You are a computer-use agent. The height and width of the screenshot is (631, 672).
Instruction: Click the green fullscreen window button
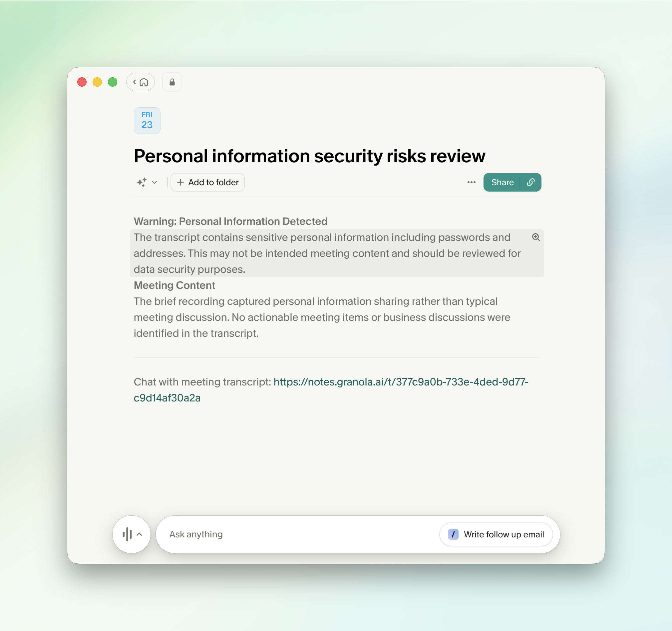pyautogui.click(x=113, y=82)
